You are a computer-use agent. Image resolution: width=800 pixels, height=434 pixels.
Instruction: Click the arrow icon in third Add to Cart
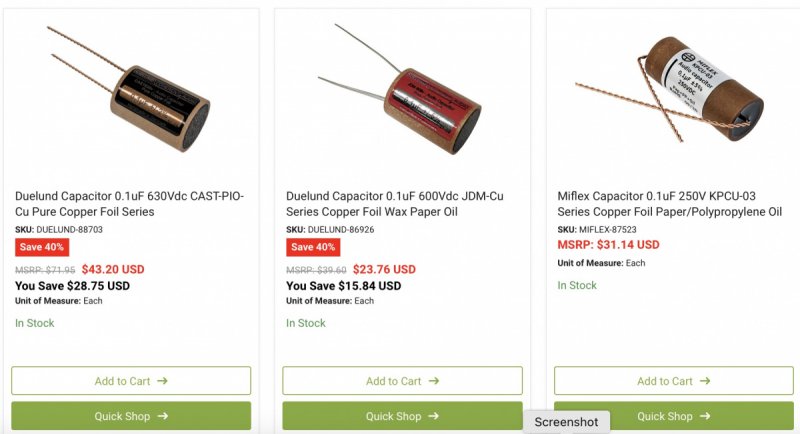(x=704, y=381)
